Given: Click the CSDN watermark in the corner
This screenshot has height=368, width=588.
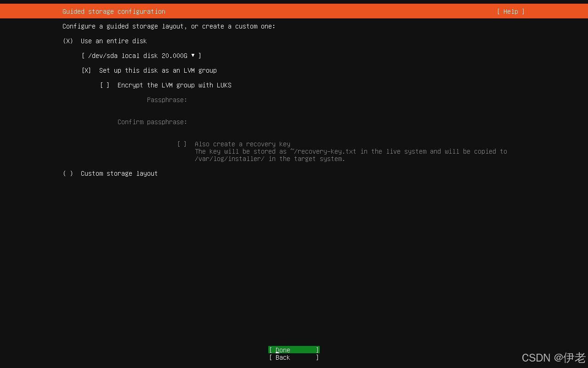Looking at the screenshot, I should tap(553, 357).
